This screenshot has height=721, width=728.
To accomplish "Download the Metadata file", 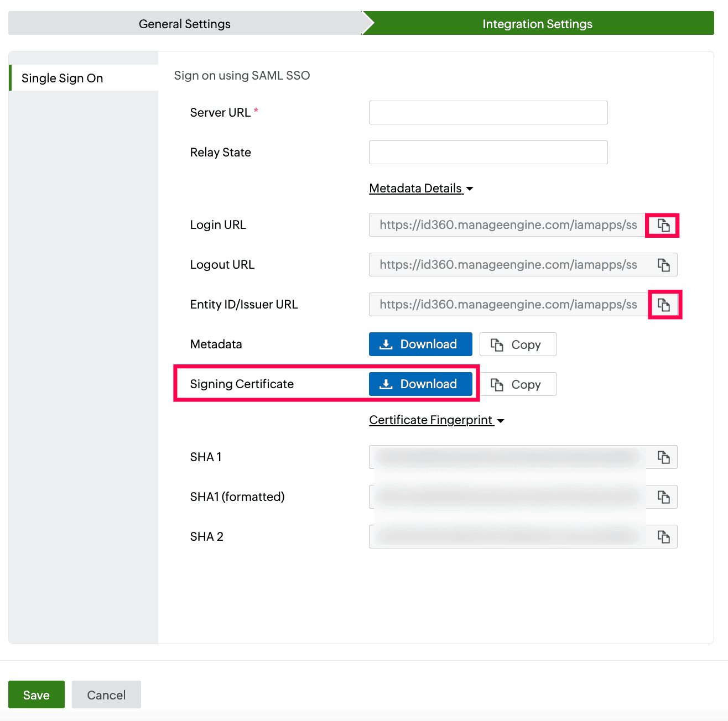I will (420, 344).
